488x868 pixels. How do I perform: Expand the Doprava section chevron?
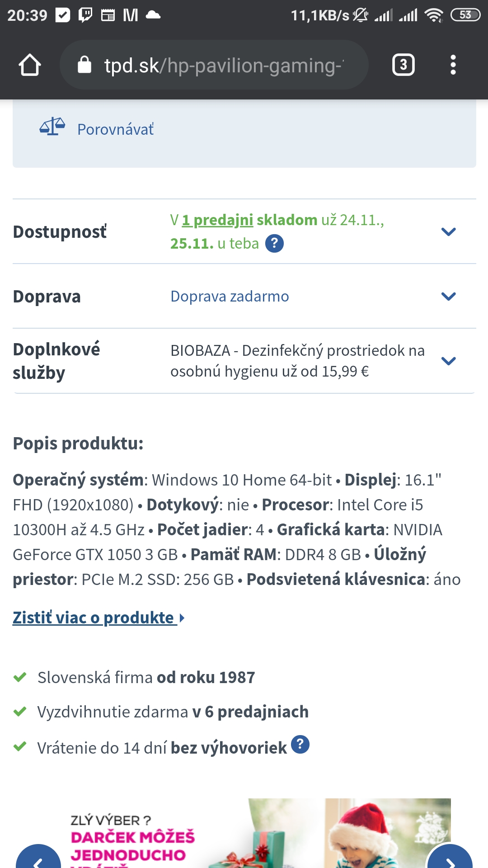[x=448, y=297]
